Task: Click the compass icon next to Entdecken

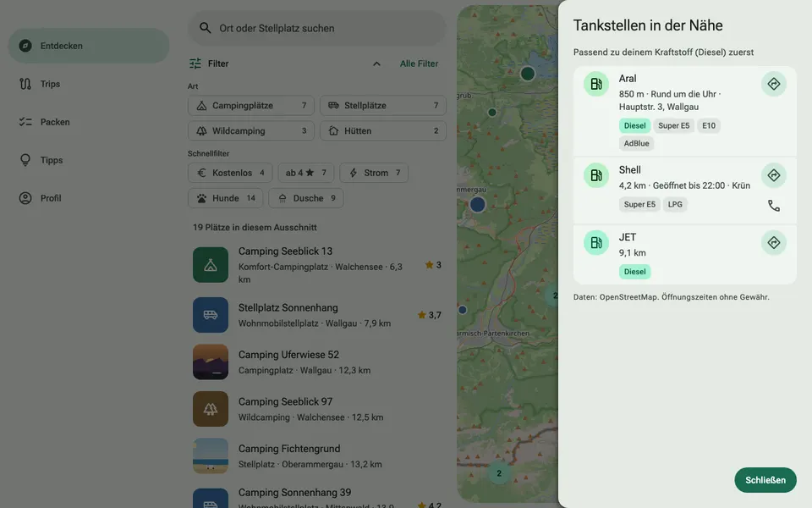Action: coord(25,46)
